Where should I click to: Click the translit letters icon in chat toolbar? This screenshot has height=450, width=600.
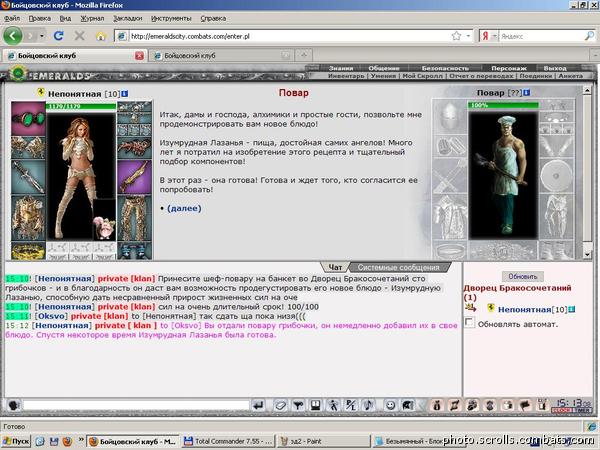click(x=351, y=405)
